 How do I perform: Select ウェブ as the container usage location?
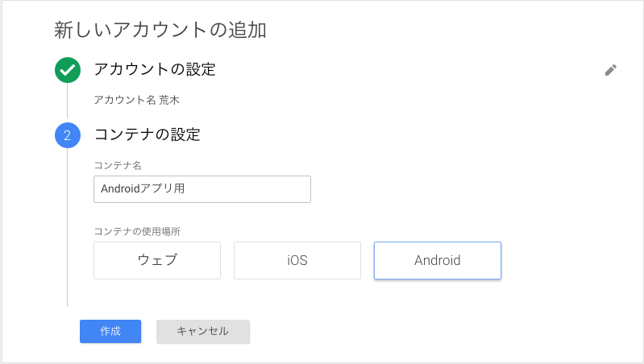[x=157, y=261]
